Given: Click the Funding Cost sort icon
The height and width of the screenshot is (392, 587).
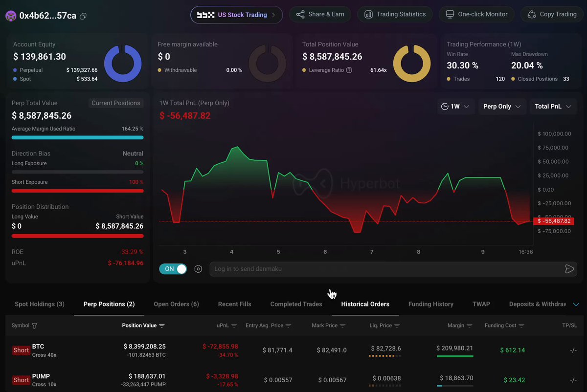Looking at the screenshot, I should (521, 326).
